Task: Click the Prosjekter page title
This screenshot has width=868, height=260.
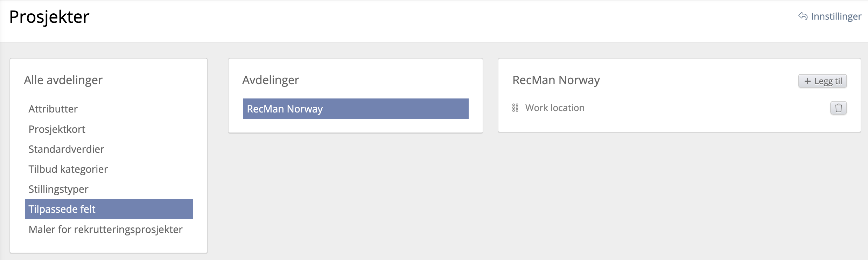Action: tap(49, 17)
